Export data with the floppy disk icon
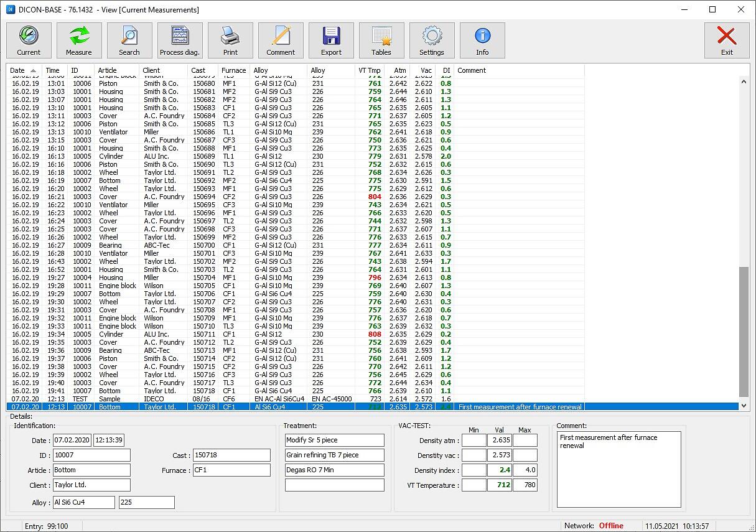 click(x=331, y=41)
